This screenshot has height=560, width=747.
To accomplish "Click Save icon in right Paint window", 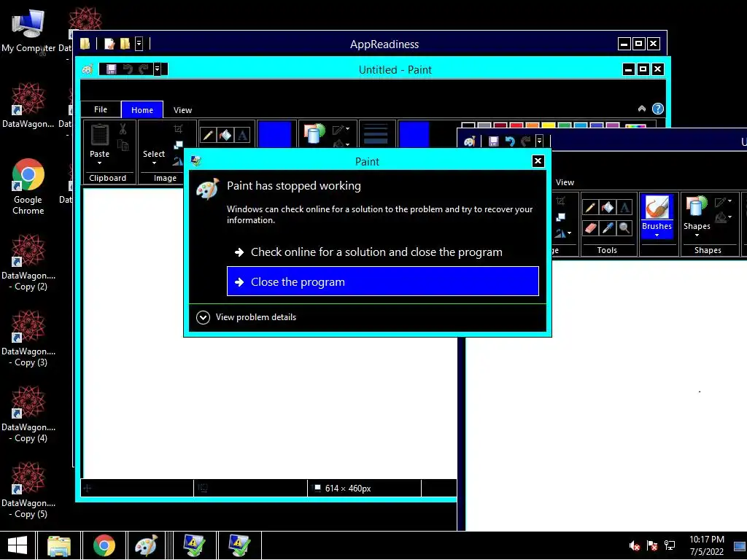I will point(494,141).
